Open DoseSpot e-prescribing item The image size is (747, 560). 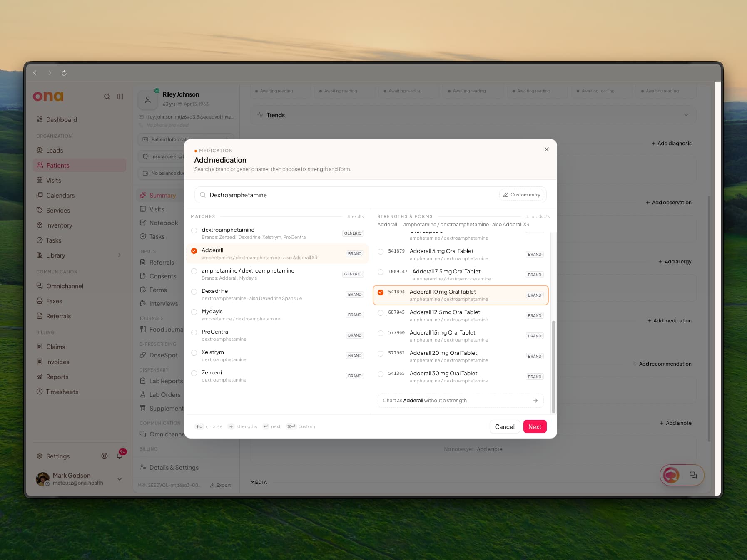pos(160,355)
